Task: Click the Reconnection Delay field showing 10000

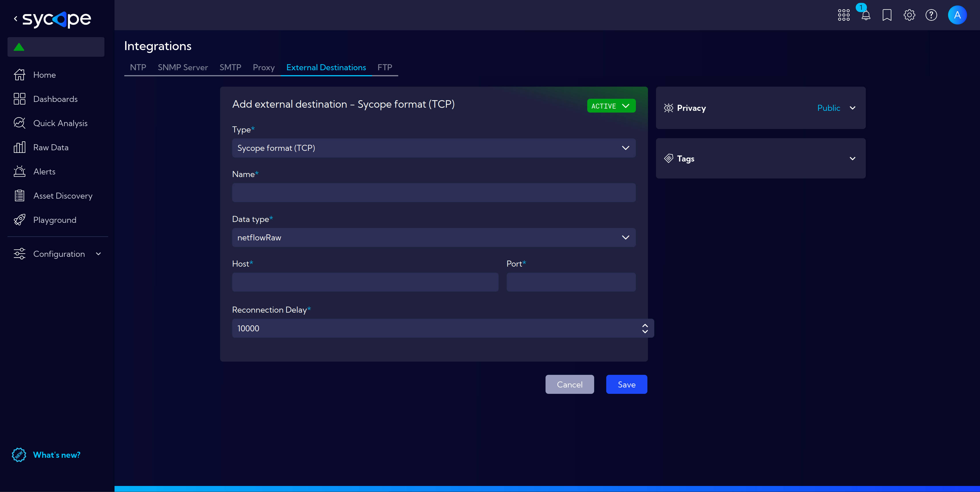Action: pyautogui.click(x=443, y=328)
